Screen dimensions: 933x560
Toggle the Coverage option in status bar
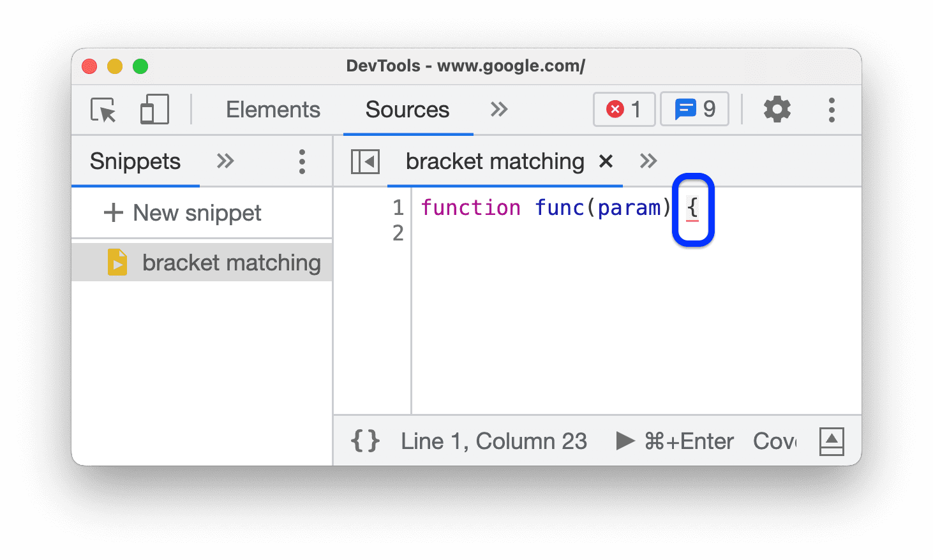(774, 441)
